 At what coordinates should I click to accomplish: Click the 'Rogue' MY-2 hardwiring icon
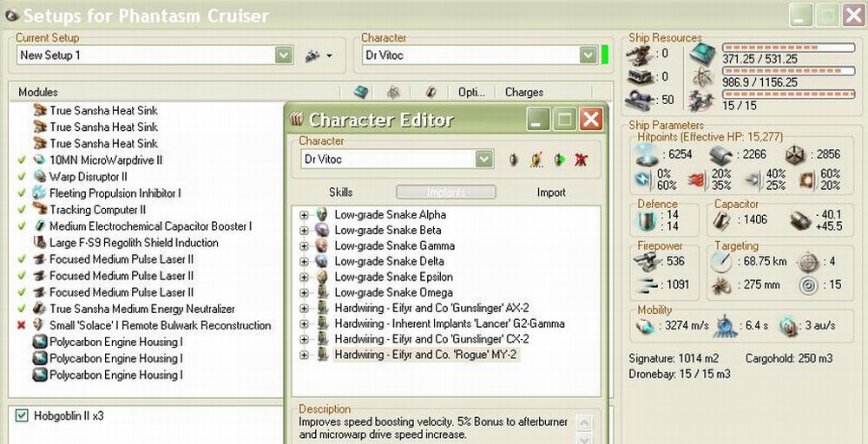322,355
